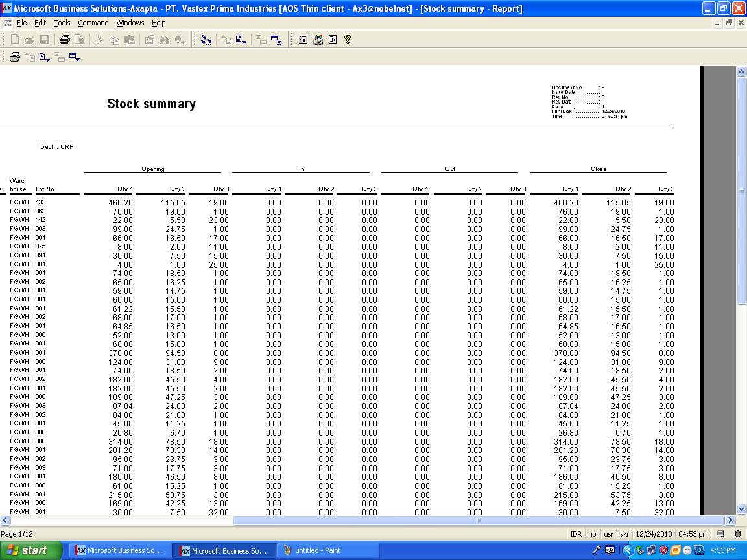Click the 12/24/2010 status bar date
The image size is (747, 560).
[x=654, y=534]
